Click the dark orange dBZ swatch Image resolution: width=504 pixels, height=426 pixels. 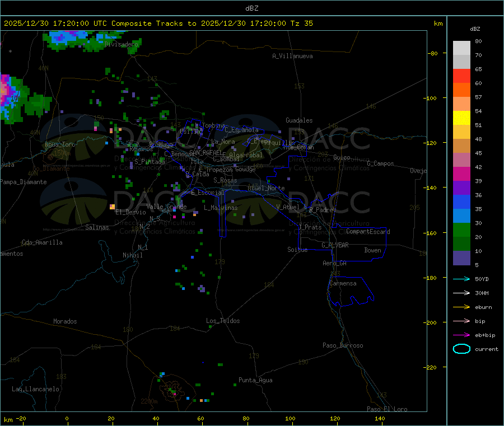461,90
